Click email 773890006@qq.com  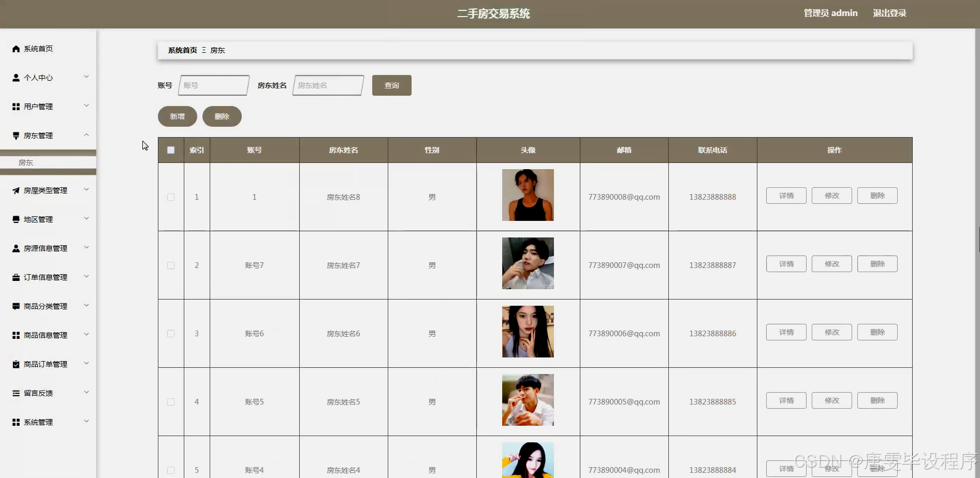pyautogui.click(x=624, y=334)
